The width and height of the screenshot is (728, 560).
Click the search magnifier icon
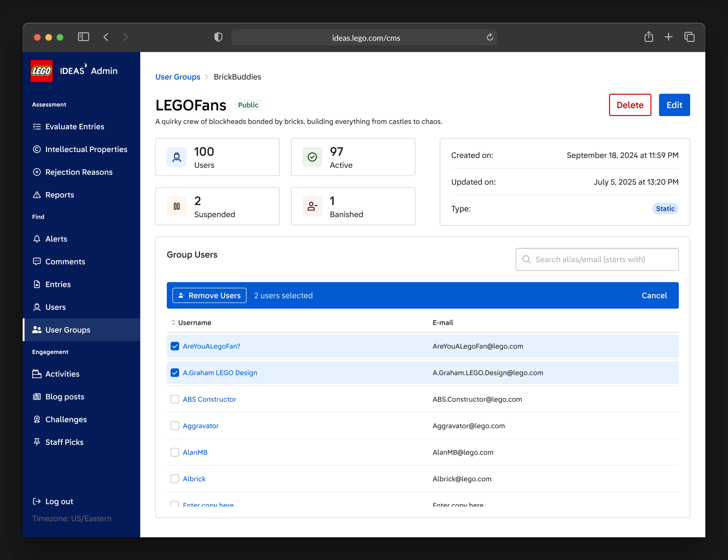[526, 260]
